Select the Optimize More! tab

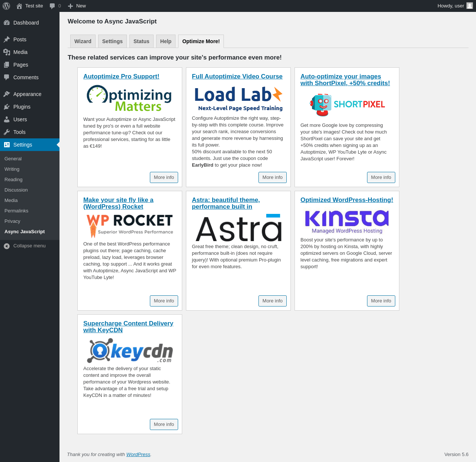click(201, 41)
